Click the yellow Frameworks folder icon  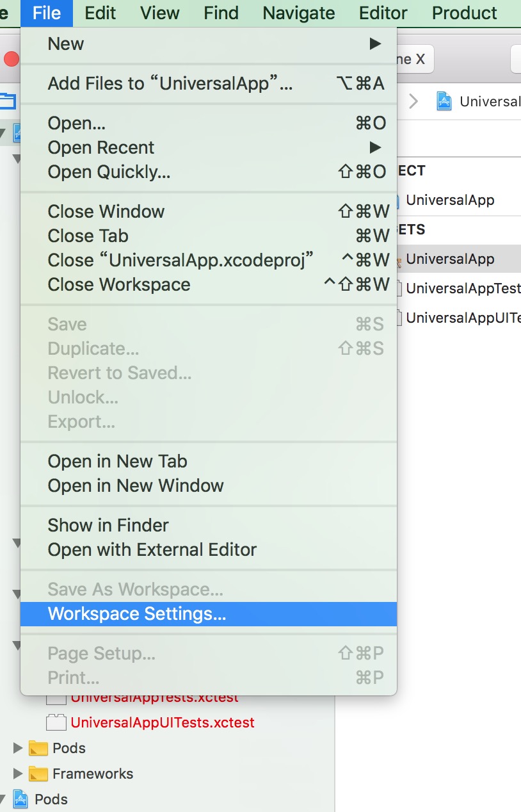pyautogui.click(x=38, y=774)
